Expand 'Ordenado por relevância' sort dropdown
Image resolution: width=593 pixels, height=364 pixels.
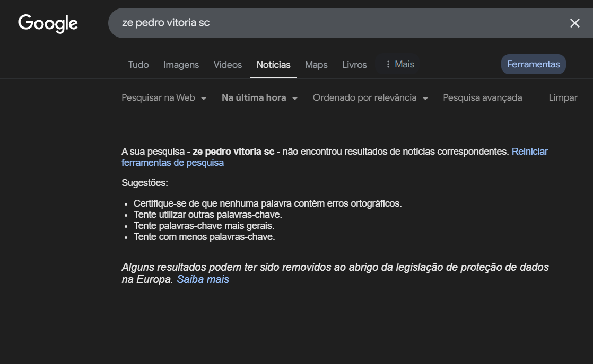click(371, 98)
